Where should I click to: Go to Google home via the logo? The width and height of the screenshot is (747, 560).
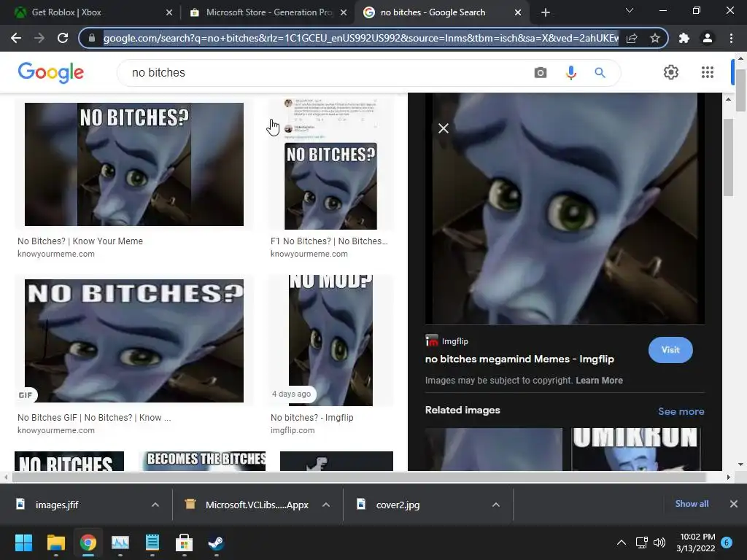(x=50, y=72)
